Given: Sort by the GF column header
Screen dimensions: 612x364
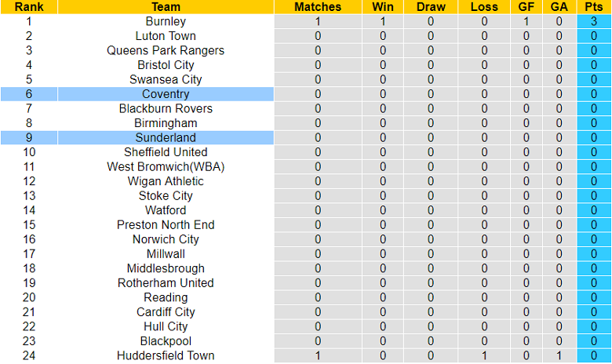Looking at the screenshot, I should (x=526, y=7).
